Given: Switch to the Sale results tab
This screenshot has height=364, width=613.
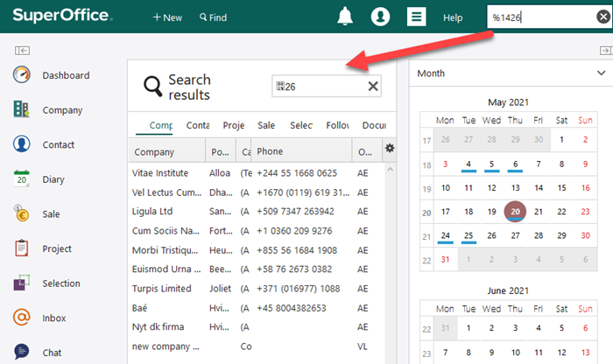Looking at the screenshot, I should coord(265,125).
